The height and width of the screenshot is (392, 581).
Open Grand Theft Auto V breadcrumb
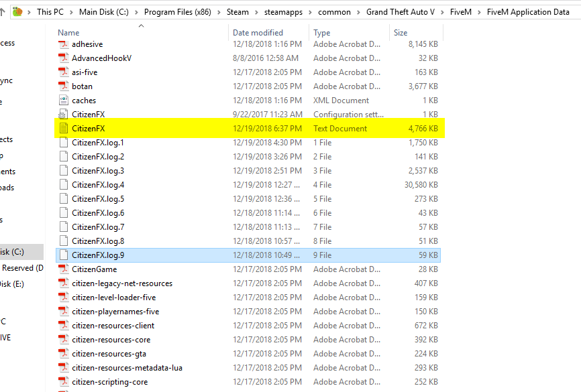coord(400,12)
